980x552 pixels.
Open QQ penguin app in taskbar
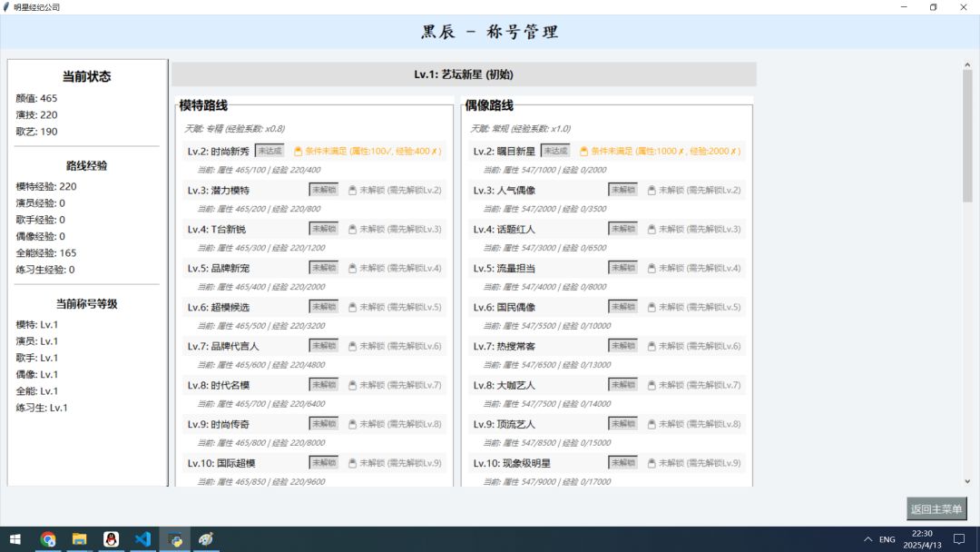pyautogui.click(x=112, y=539)
